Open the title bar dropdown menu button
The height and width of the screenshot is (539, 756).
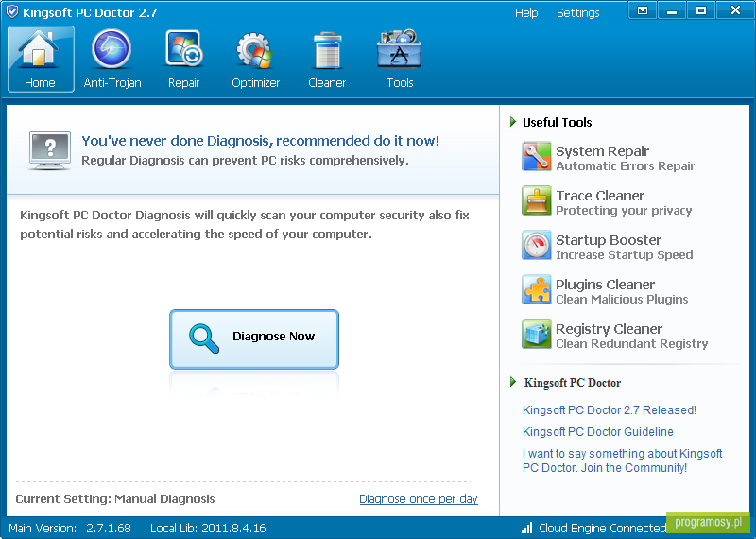[x=643, y=10]
